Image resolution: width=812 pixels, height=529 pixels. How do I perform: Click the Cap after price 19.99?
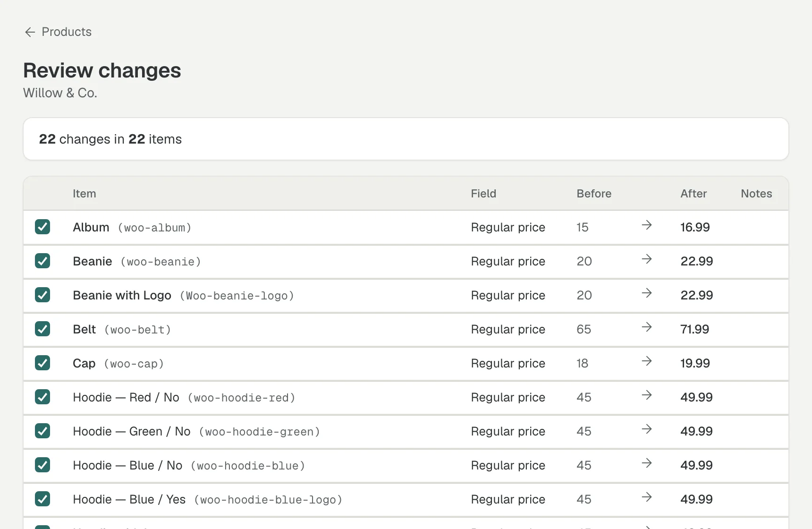[695, 363]
